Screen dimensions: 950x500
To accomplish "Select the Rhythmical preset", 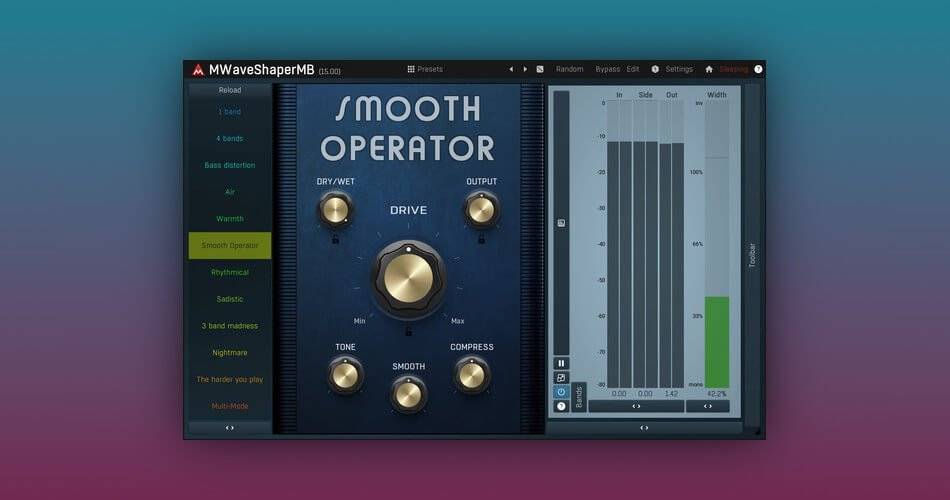I will [230, 272].
